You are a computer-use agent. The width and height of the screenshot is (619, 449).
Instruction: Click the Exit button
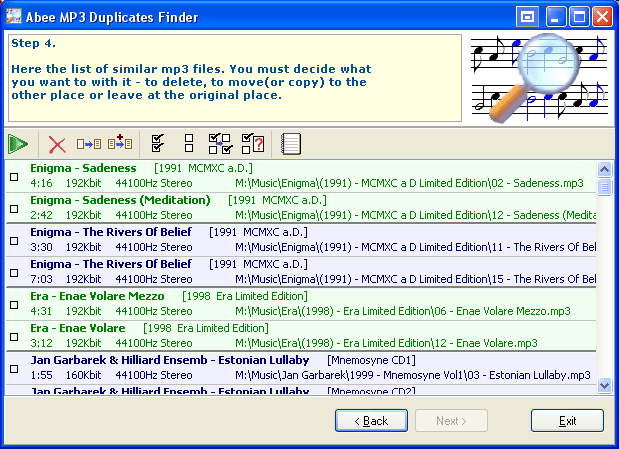(x=567, y=421)
